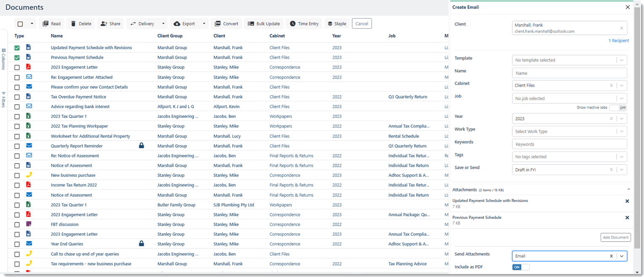This screenshot has width=644, height=277.
Task: Open the Save or Send dropdown showing Draft in FYI
Action: click(x=622, y=169)
